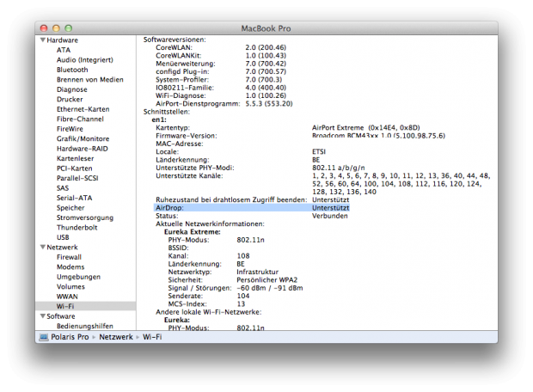
Task: Open Serial-ATA entry
Action: (x=74, y=198)
